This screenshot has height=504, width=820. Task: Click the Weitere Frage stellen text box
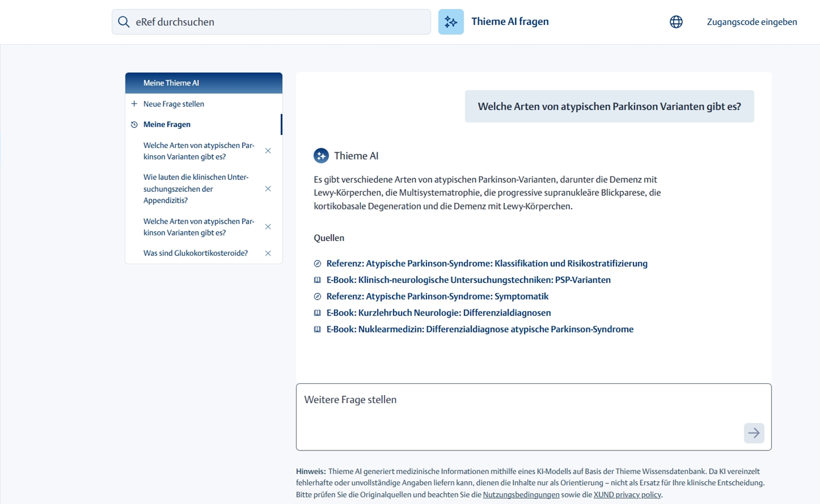click(534, 417)
